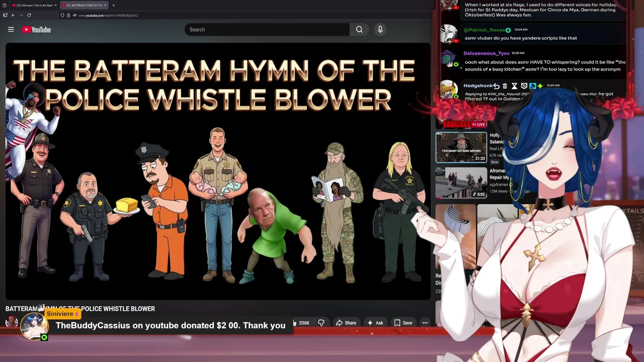This screenshot has height=362, width=644.
Task: Save the video to a playlist
Action: click(403, 323)
